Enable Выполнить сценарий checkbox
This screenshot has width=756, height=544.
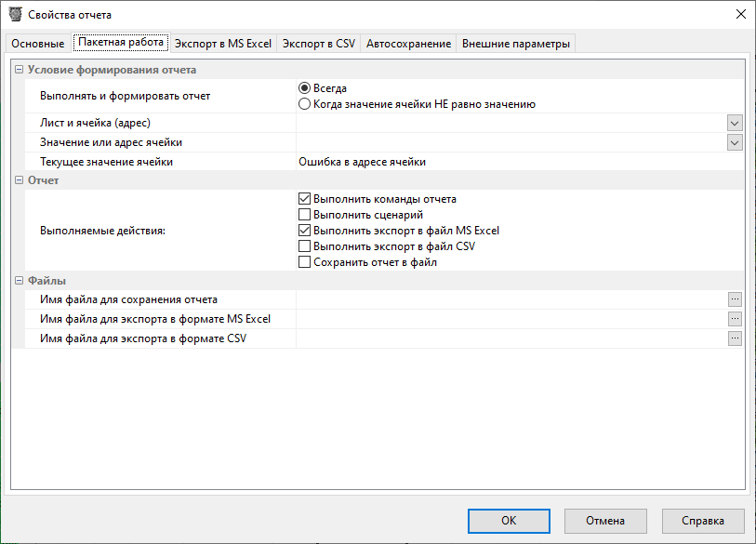click(304, 215)
